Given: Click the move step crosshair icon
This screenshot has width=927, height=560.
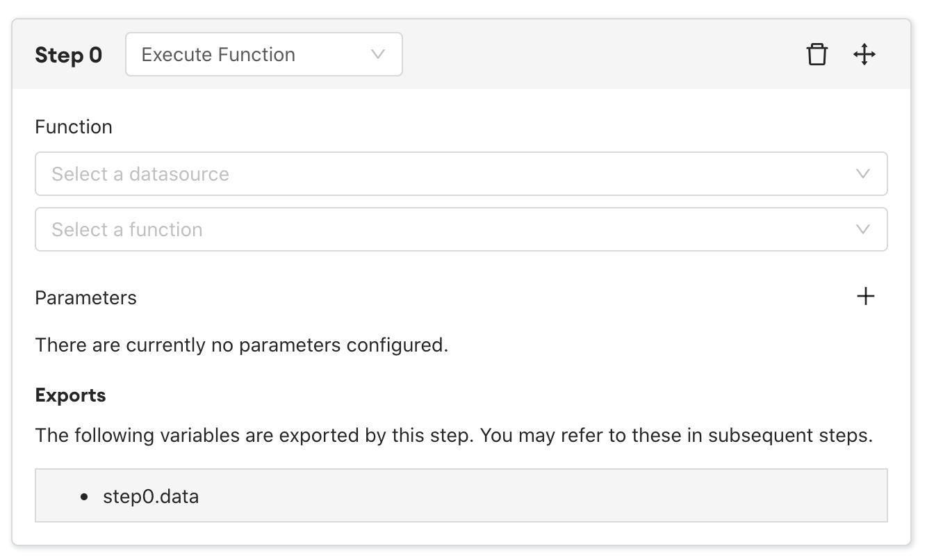Looking at the screenshot, I should 864,54.
